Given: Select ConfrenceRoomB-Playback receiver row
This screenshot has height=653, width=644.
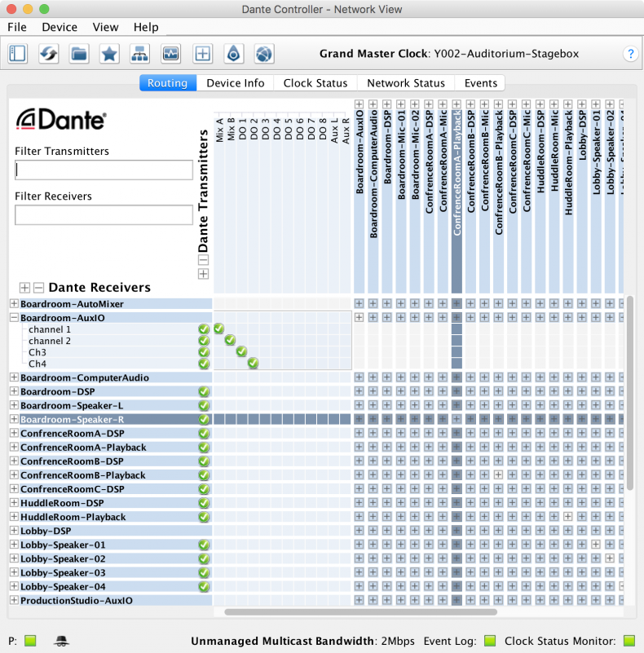Looking at the screenshot, I should (110, 475).
